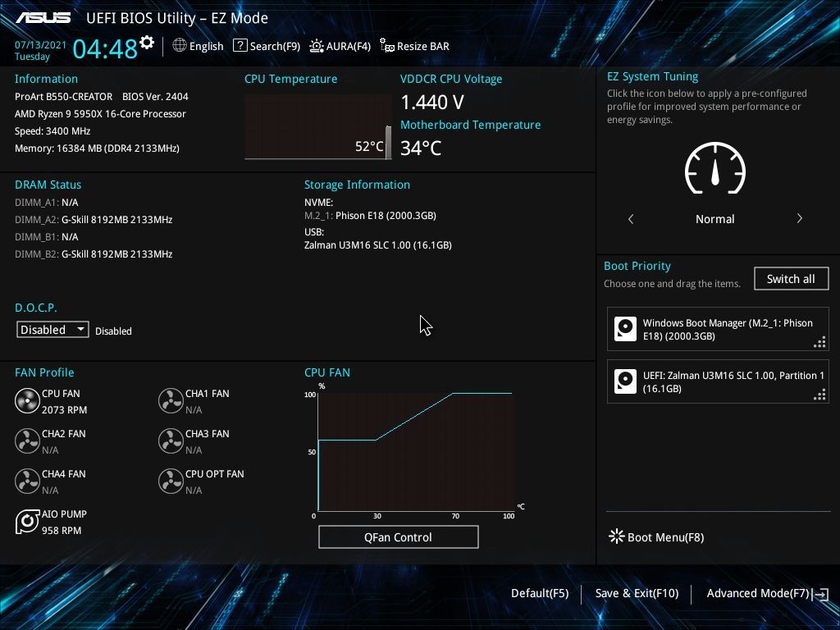This screenshot has height=630, width=840.
Task: Click Zalman U3M16 SLC USB storage entry
Action: point(377,244)
